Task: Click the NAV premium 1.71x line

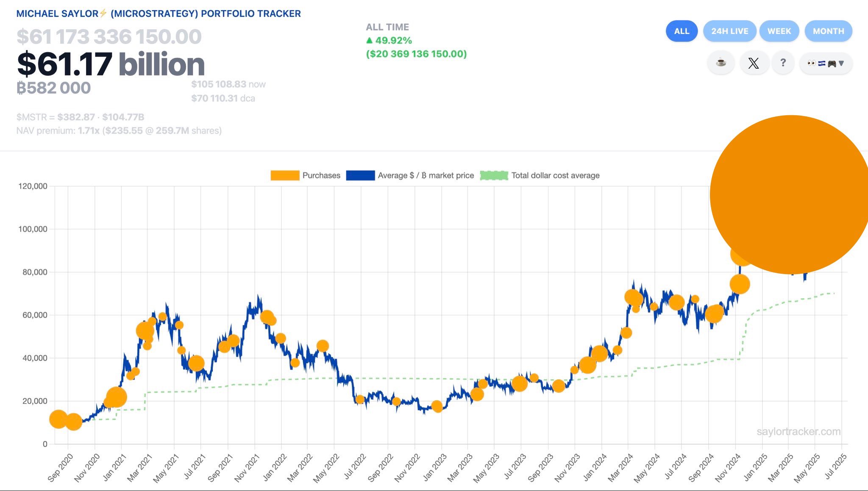Action: (119, 130)
